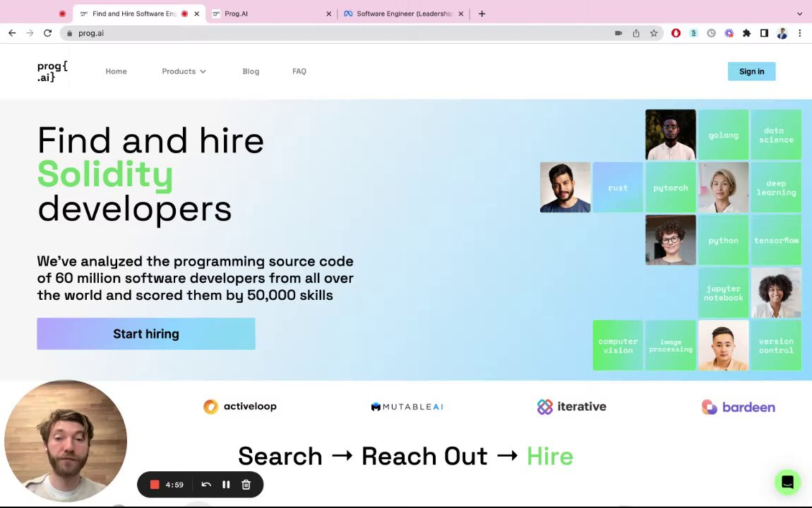Click the man on orange background photo

click(723, 346)
